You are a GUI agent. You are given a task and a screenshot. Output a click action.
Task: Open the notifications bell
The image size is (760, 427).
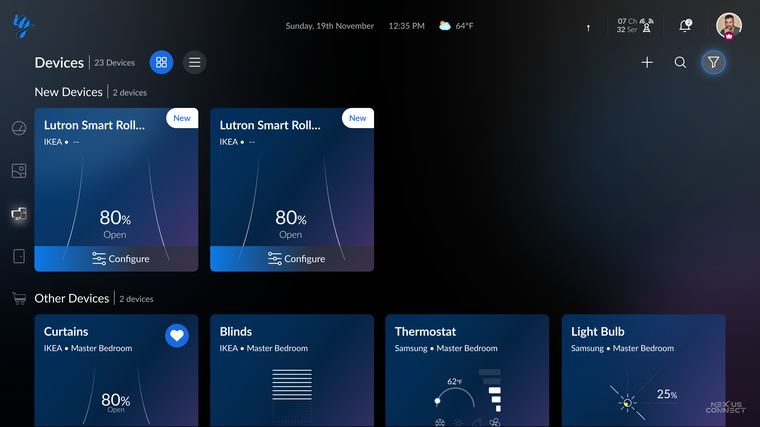[685, 25]
